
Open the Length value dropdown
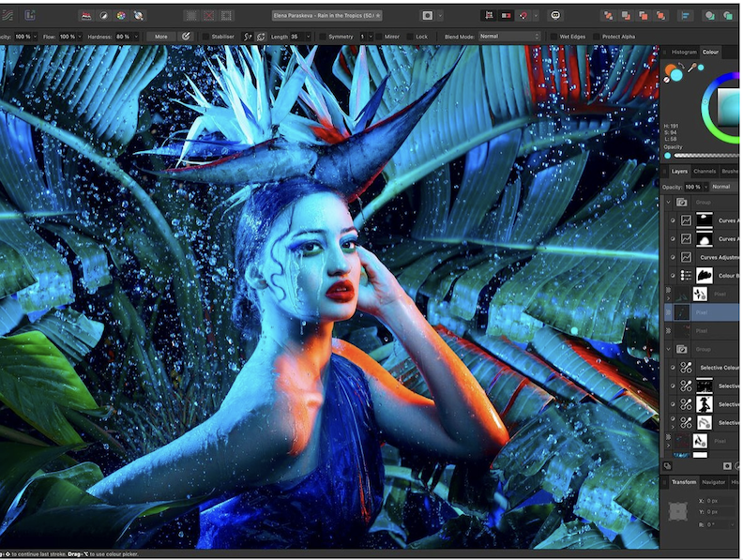click(x=310, y=37)
